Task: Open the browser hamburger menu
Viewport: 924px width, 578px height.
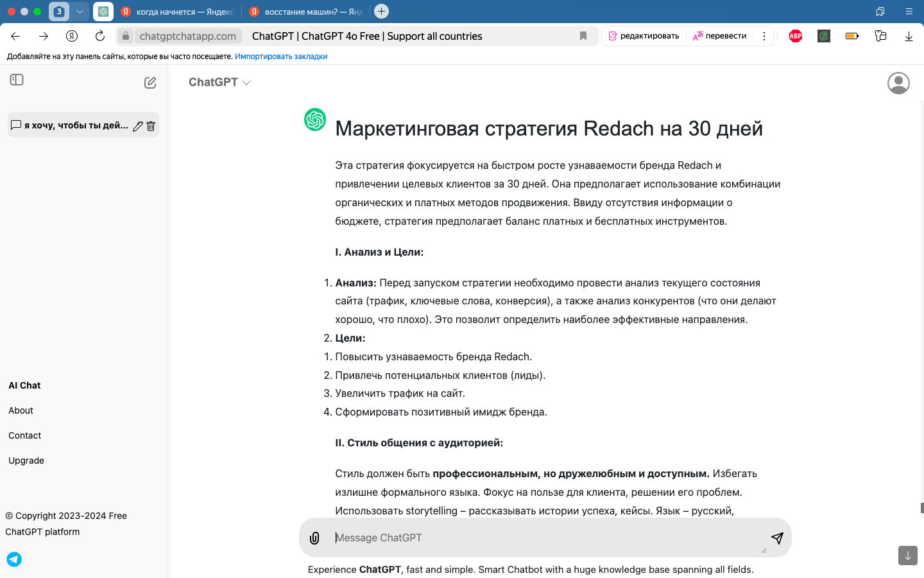Action: point(909,12)
